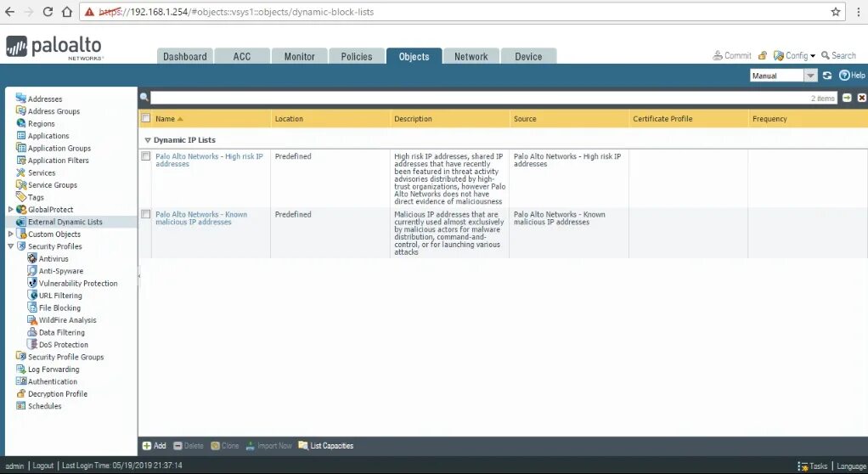Click the Search link in header

838,55
